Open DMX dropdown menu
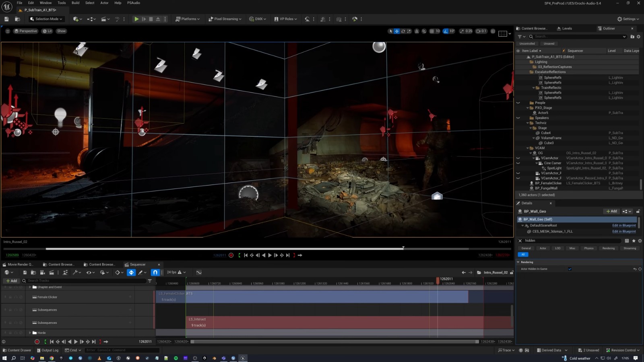The width and height of the screenshot is (644, 362). point(258,19)
